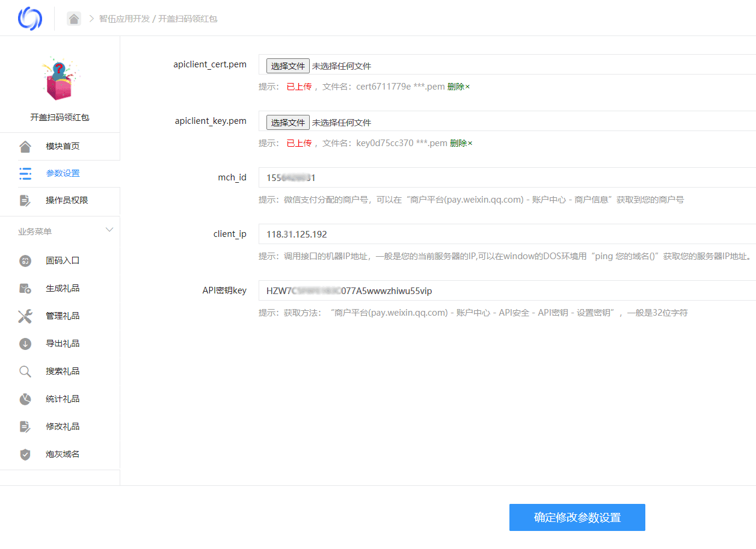756x549 pixels.
Task: Choose file for apiclient_key.pem
Action: (x=288, y=122)
